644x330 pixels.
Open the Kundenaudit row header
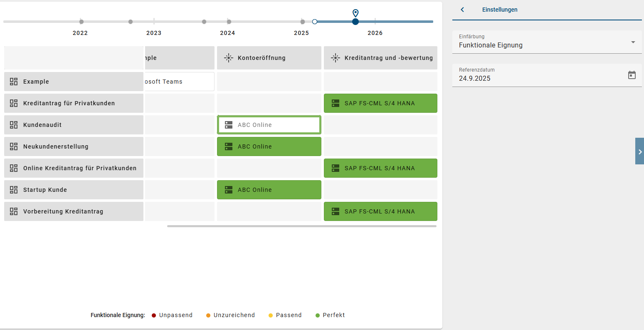point(74,124)
